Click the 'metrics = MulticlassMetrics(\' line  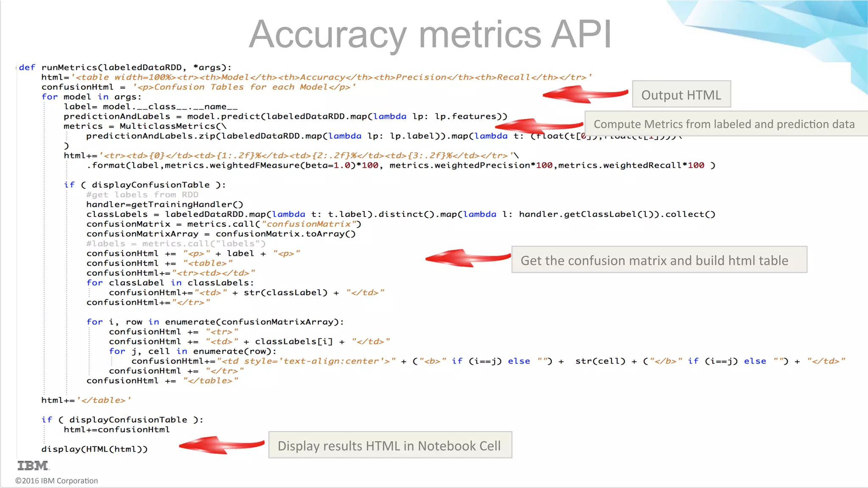point(145,126)
